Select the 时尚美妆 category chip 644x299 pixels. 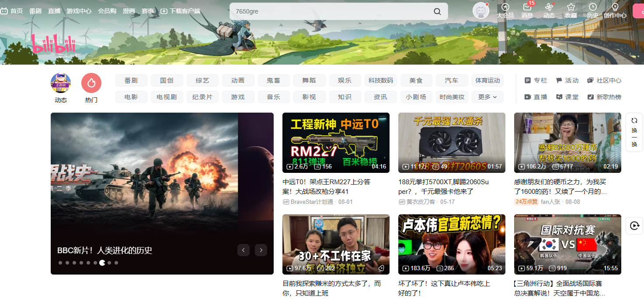(452, 97)
